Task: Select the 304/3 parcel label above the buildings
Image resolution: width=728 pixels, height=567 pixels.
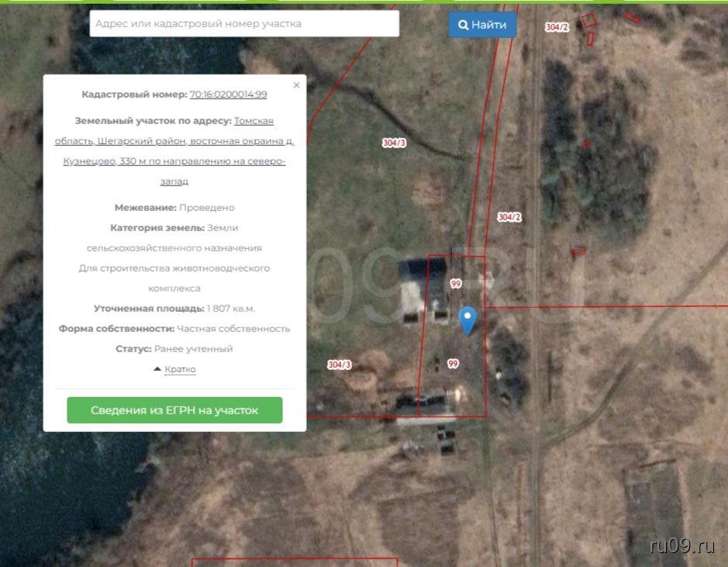Action: coord(394,143)
